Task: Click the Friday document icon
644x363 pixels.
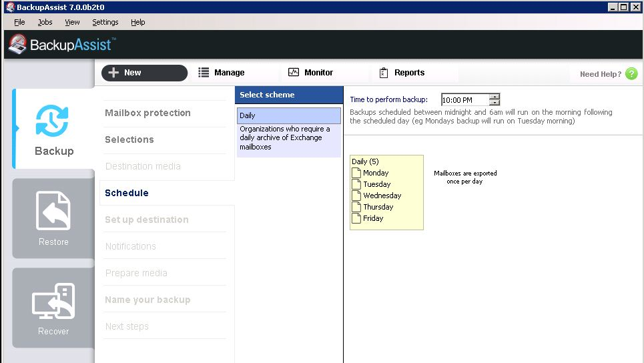Action: point(356,218)
